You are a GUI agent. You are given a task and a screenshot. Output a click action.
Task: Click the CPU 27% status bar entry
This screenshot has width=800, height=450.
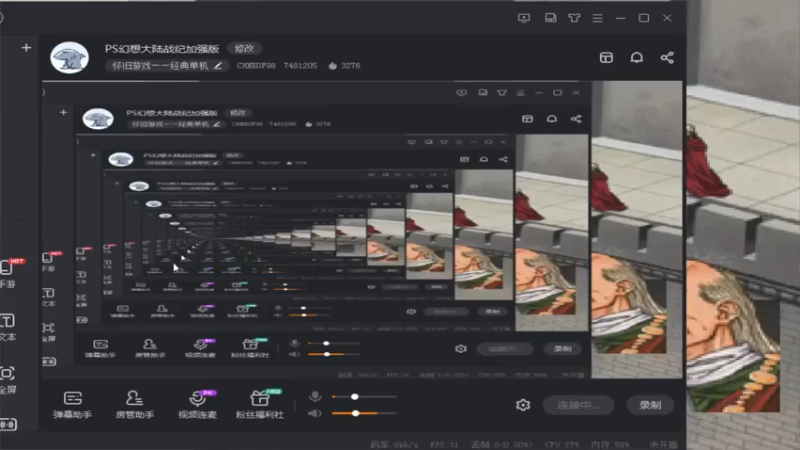click(x=562, y=444)
